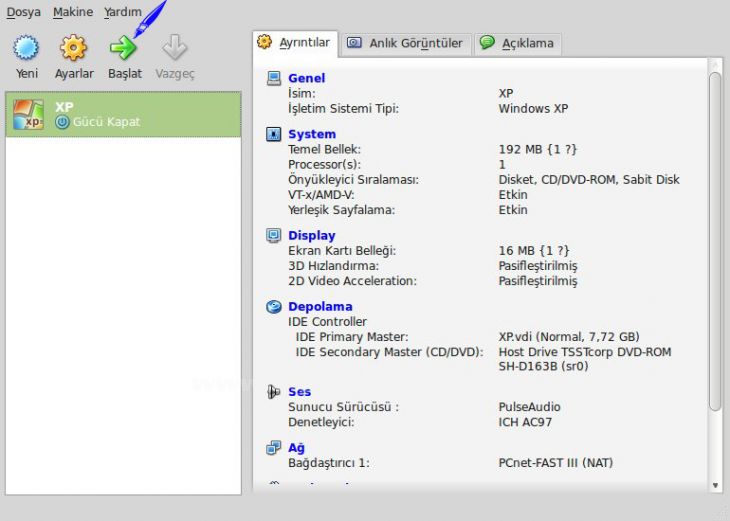
Task: Click the 'PCnet-FAST III (NAT)' adapter value
Action: (556, 463)
